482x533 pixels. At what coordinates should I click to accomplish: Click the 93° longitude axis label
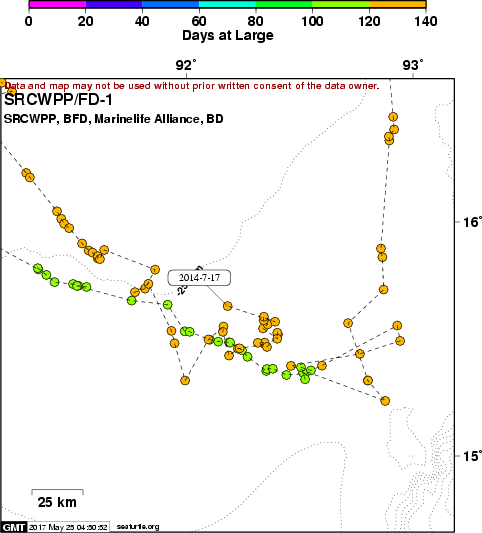[x=413, y=65]
